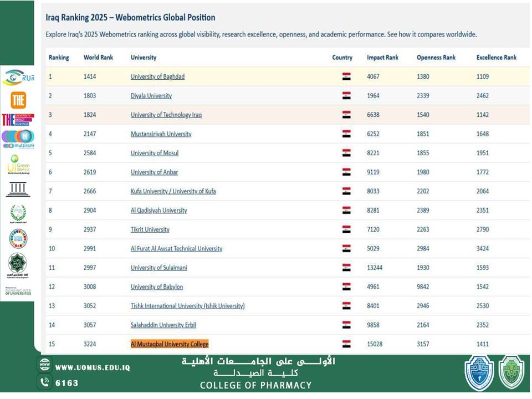
Task: Open the Al Qadisiyah University link
Action: click(159, 211)
